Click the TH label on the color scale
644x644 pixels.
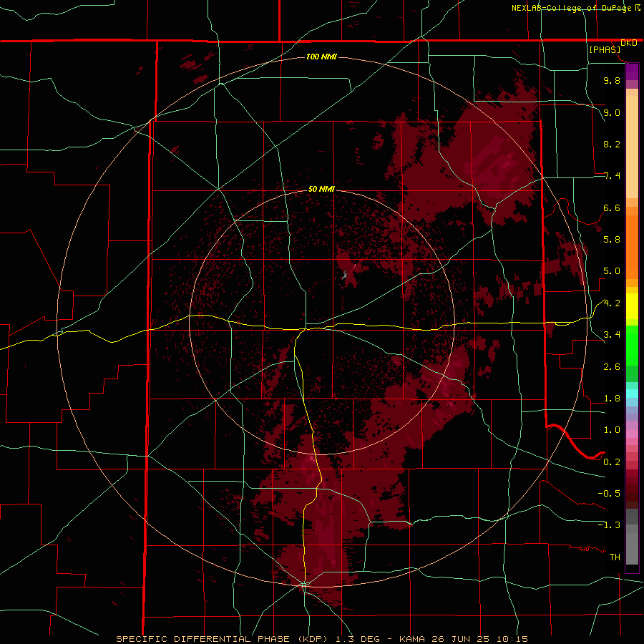coord(615,557)
